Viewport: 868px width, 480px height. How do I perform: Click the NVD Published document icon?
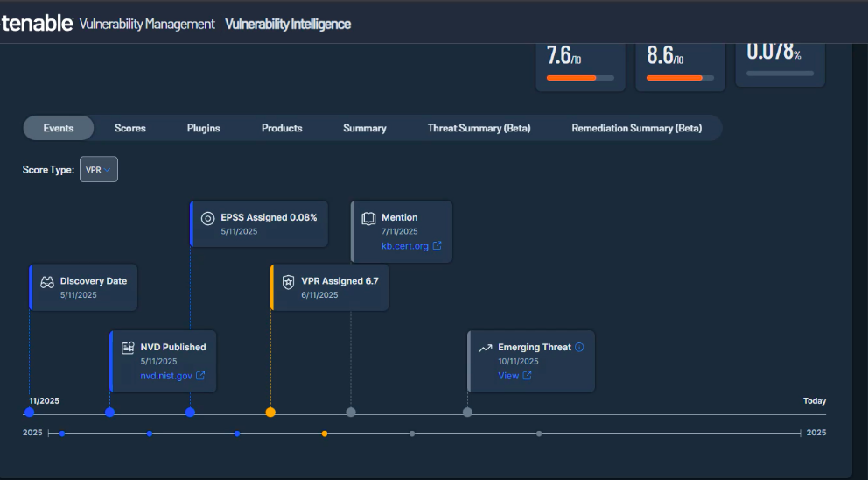click(x=128, y=348)
